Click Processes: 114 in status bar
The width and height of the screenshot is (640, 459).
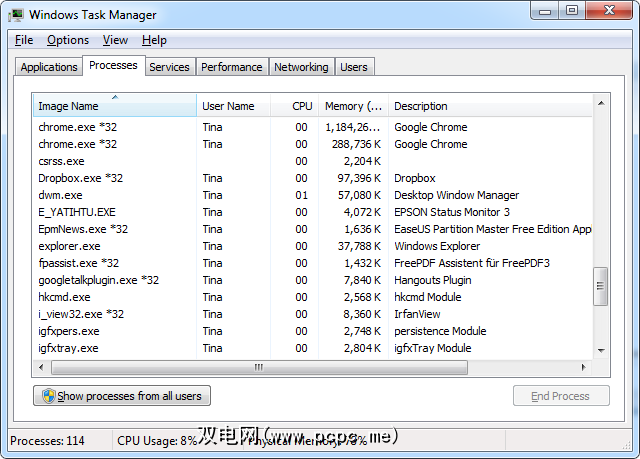tap(47, 441)
